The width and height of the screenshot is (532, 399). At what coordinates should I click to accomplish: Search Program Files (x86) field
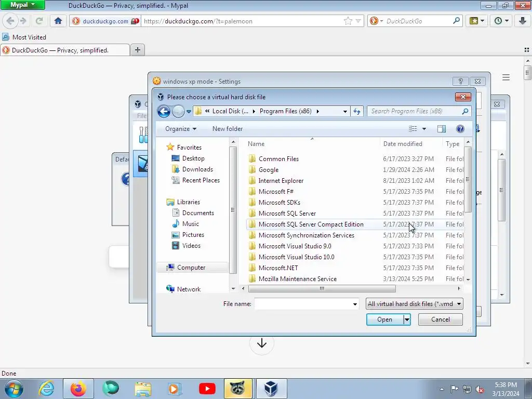[x=415, y=111]
